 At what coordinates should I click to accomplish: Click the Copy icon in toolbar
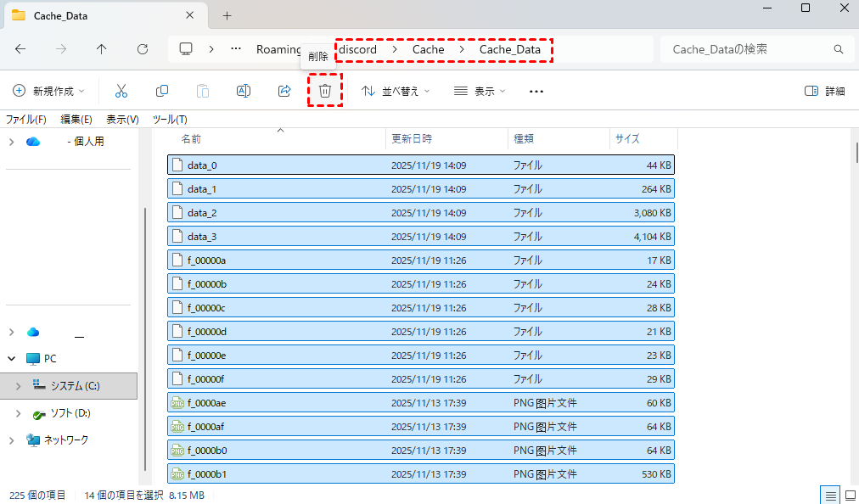click(161, 91)
